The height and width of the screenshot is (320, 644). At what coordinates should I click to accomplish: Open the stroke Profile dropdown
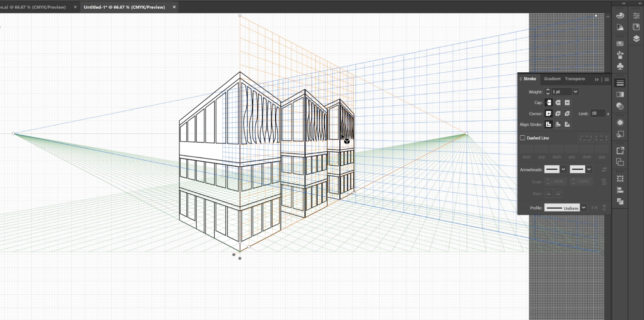tap(584, 208)
